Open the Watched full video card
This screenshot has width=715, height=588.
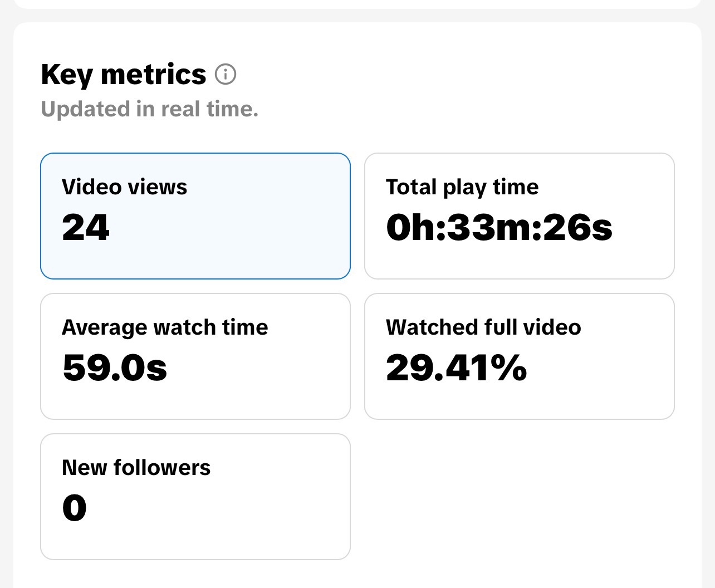520,356
